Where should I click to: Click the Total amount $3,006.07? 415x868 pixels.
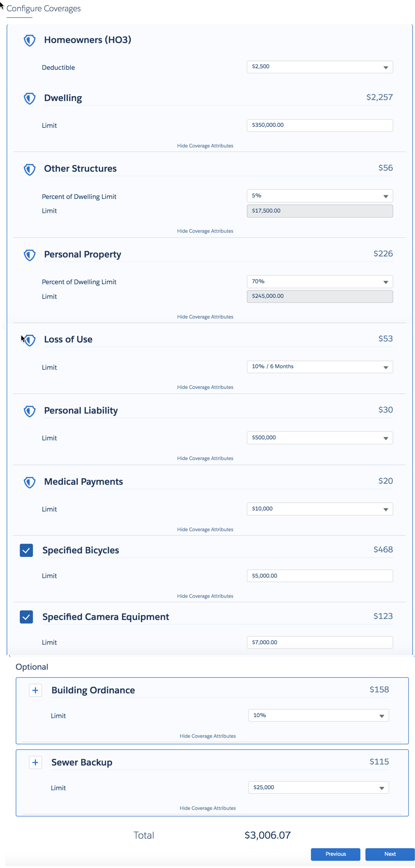point(268,835)
